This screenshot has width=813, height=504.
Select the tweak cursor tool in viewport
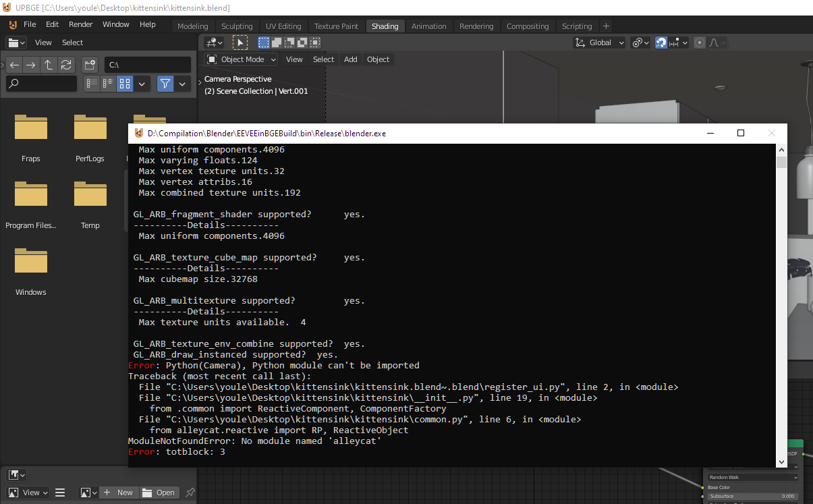240,43
